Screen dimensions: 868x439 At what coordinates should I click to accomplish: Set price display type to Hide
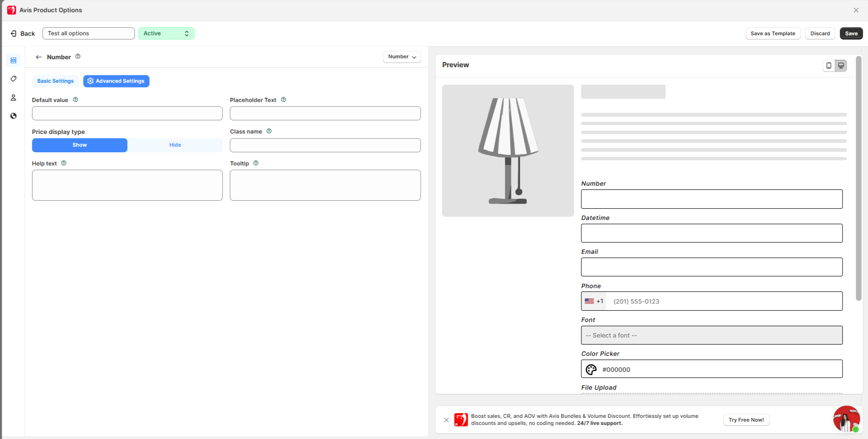(x=175, y=145)
